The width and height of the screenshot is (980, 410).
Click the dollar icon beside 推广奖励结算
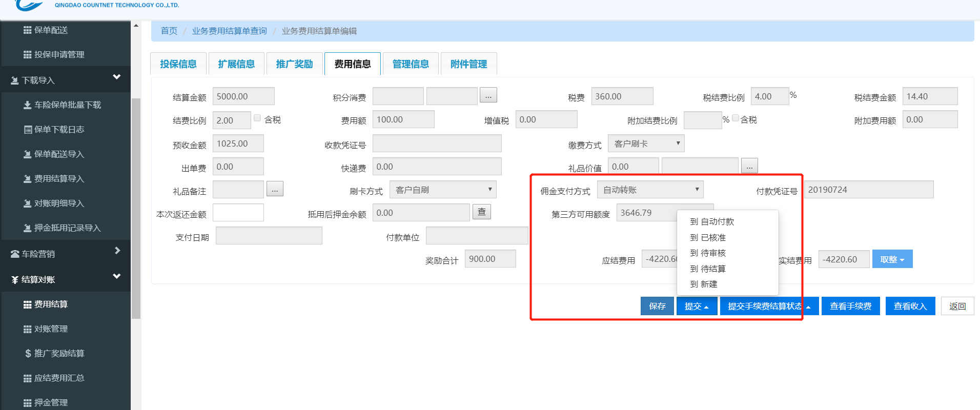pos(28,354)
